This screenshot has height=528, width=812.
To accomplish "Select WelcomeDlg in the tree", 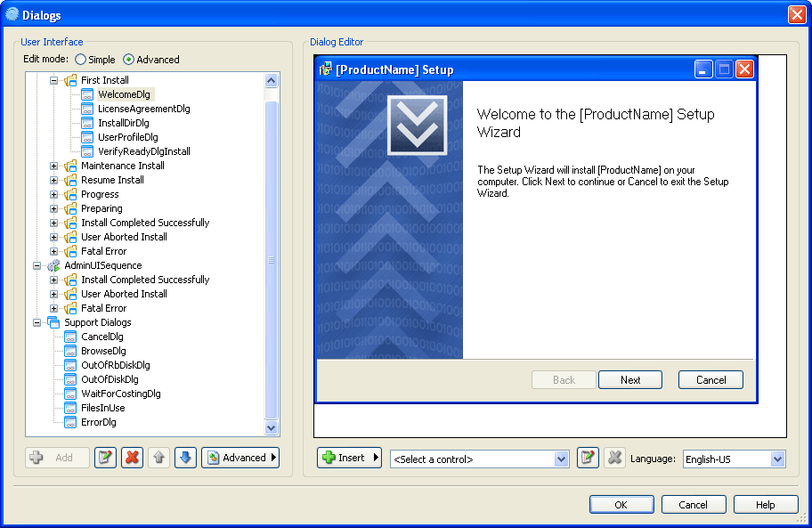I will (125, 94).
